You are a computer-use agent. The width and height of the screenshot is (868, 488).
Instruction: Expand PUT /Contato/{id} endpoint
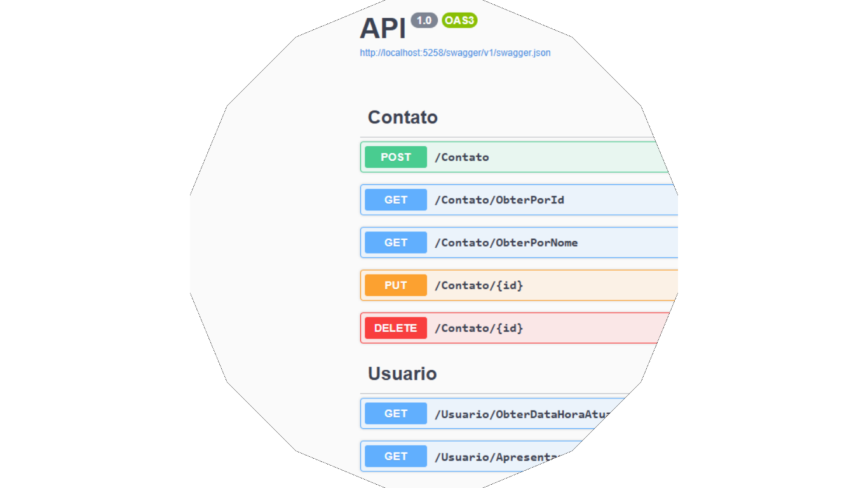tap(519, 285)
